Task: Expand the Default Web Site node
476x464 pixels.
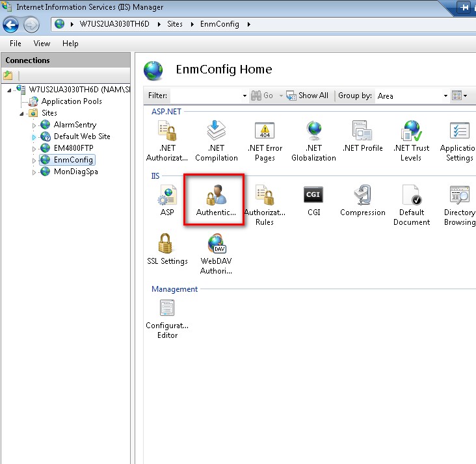Action: click(34, 137)
